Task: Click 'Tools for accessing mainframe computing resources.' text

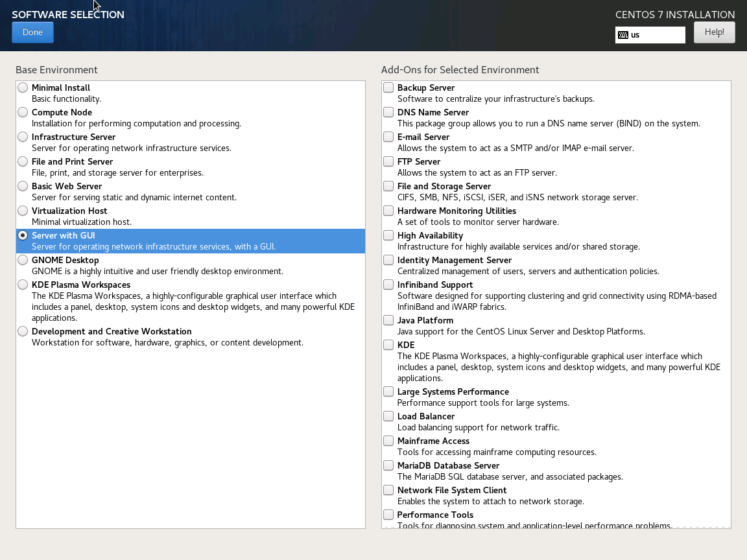Action: pos(497,452)
